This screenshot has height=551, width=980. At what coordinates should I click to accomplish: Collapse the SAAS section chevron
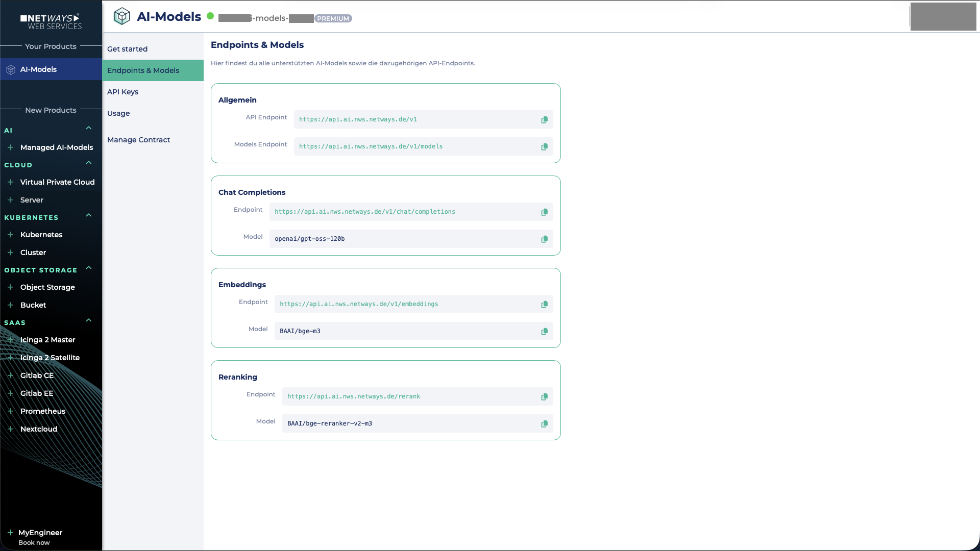(x=88, y=320)
